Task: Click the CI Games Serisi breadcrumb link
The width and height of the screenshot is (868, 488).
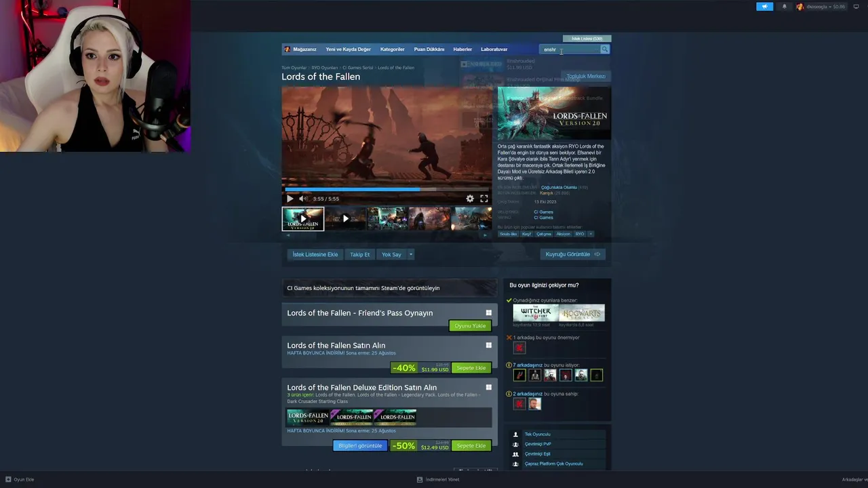Action: [358, 68]
